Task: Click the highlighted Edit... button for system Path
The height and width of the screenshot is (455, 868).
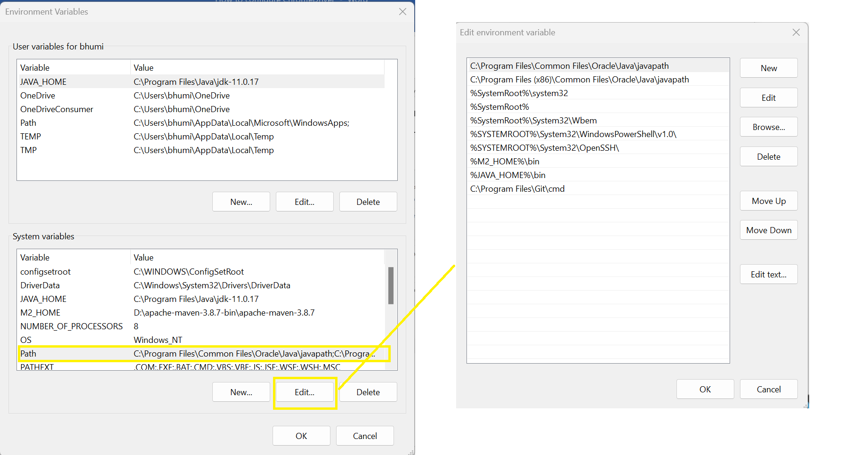Action: point(304,391)
